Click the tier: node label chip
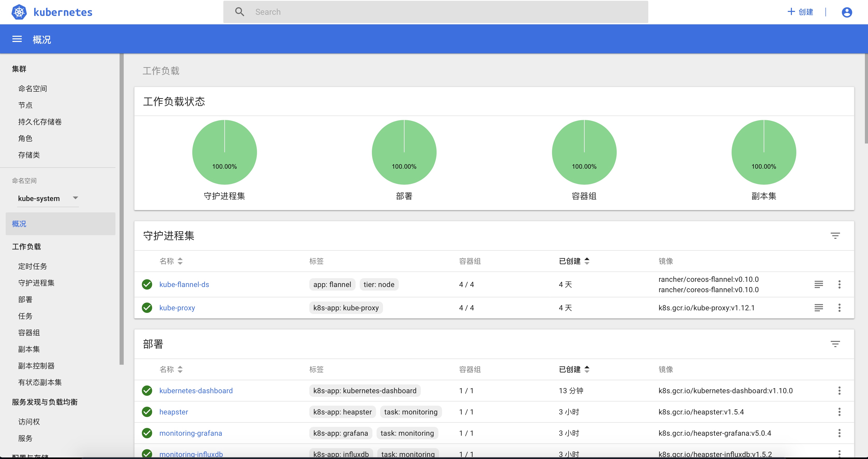 [379, 284]
